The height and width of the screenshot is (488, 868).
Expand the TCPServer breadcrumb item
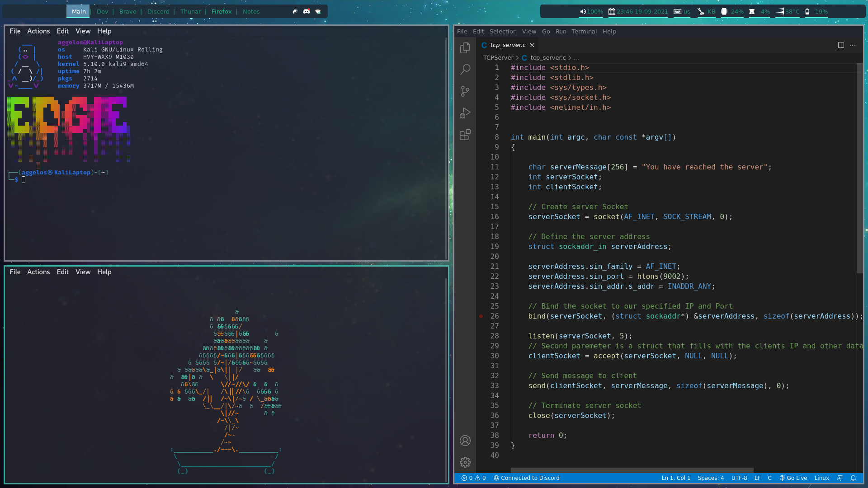tap(498, 58)
